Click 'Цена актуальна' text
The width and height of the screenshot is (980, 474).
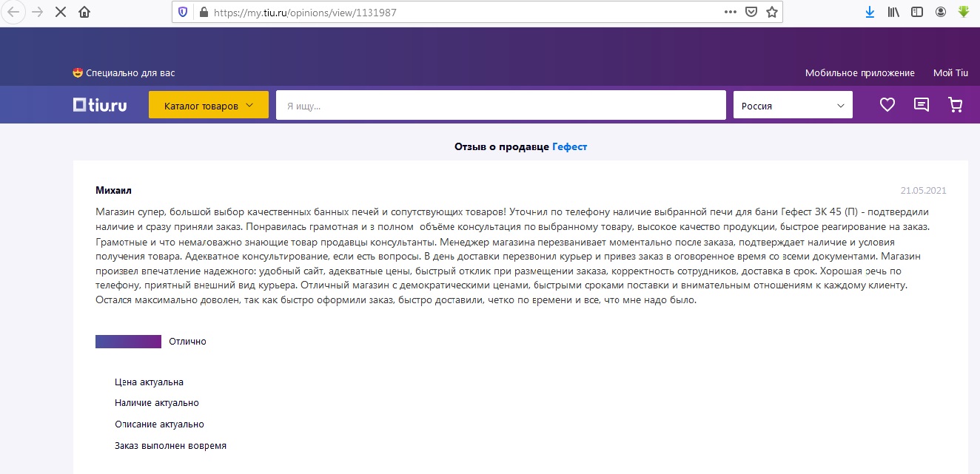(x=149, y=382)
